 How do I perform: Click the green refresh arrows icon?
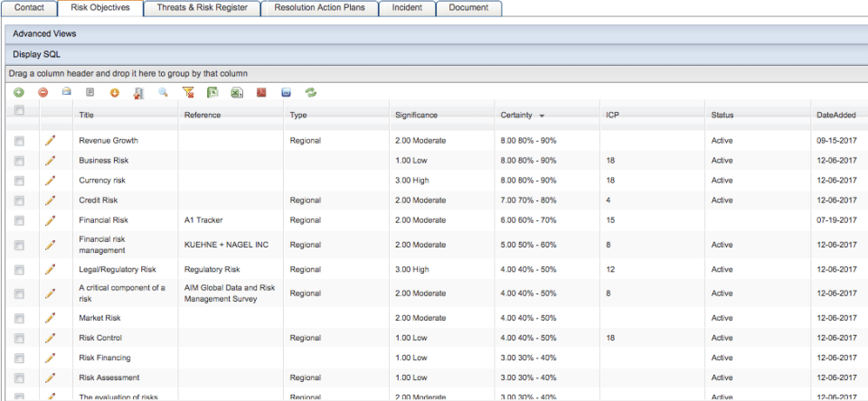(311, 92)
